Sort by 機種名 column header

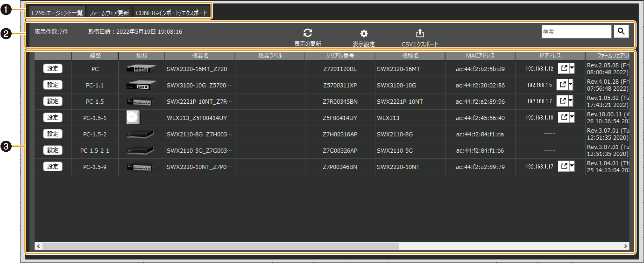(410, 56)
